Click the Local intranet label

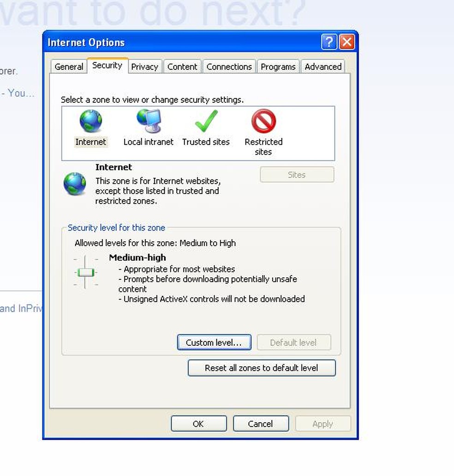click(149, 142)
